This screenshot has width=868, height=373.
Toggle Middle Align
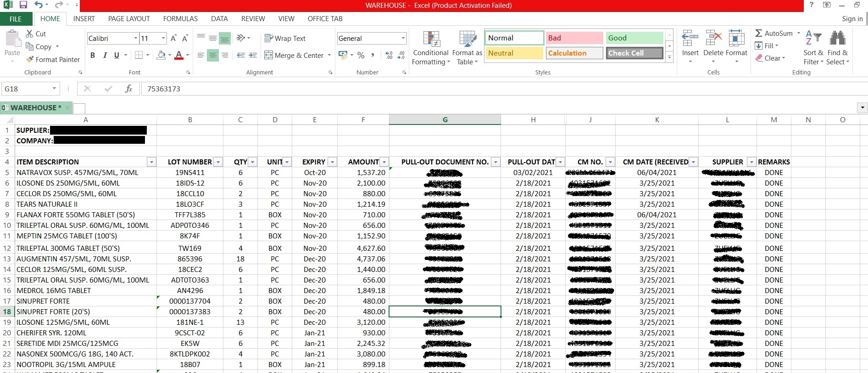tap(213, 39)
